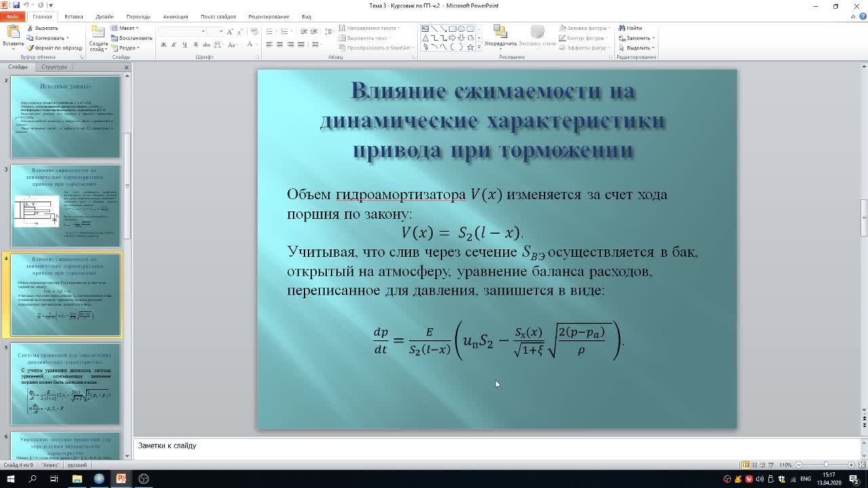
Task: Select the triangle shape in gallery
Action: [425, 38]
